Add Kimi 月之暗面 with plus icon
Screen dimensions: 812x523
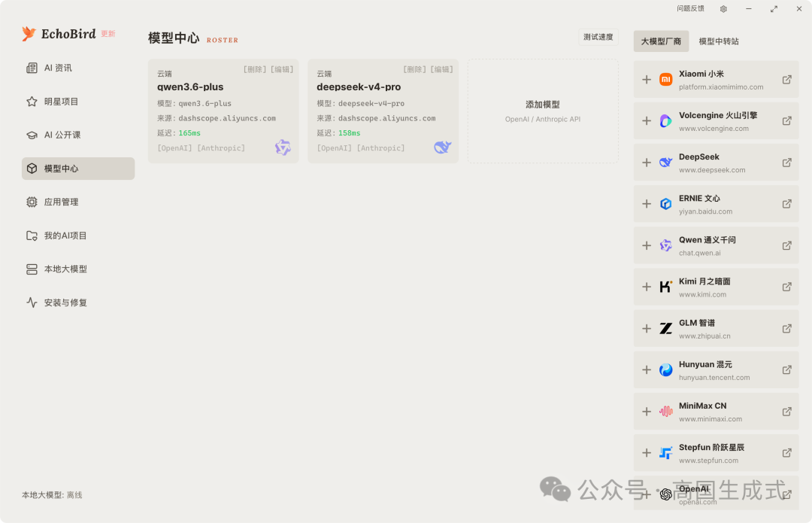(647, 287)
